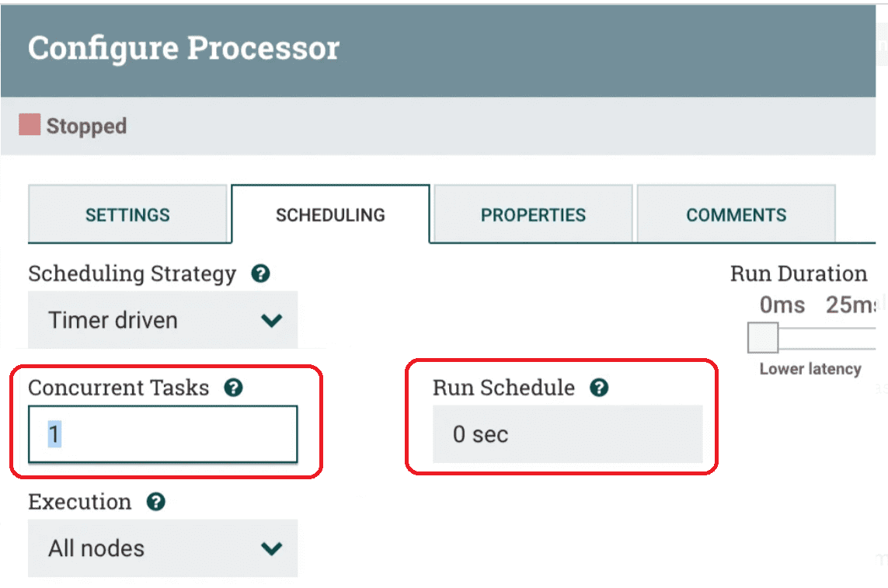Switch to the SETTINGS tab
The image size is (888, 588).
pyautogui.click(x=127, y=214)
